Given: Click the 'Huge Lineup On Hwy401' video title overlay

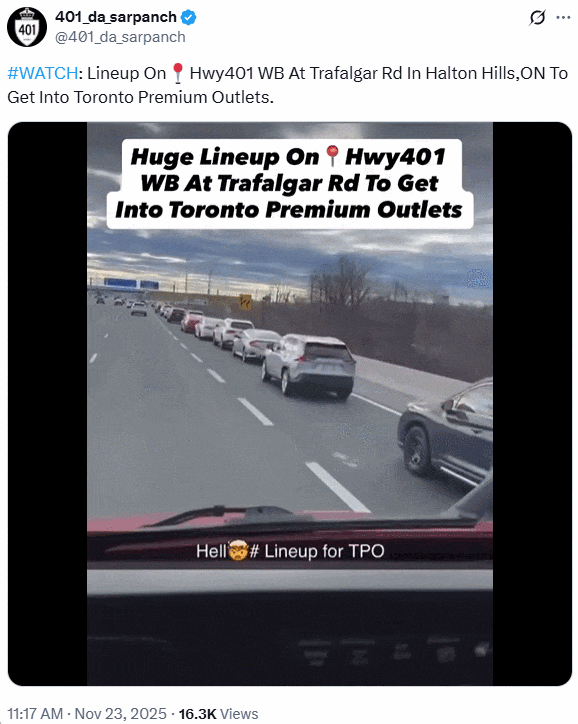Looking at the screenshot, I should [x=289, y=183].
